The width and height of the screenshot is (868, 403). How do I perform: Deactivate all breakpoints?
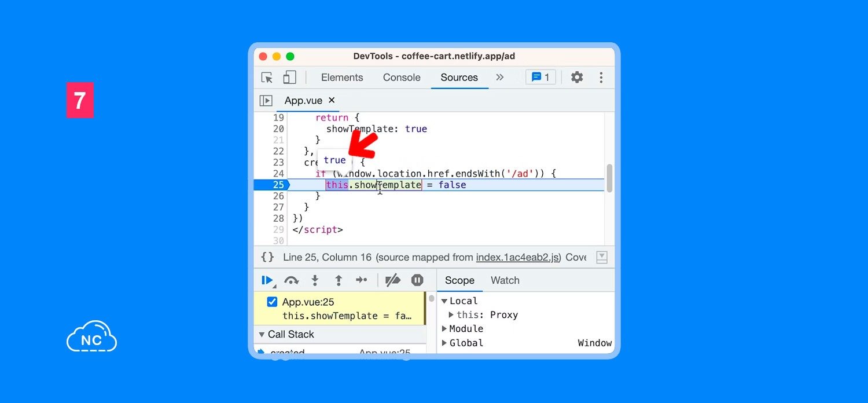[x=393, y=280]
